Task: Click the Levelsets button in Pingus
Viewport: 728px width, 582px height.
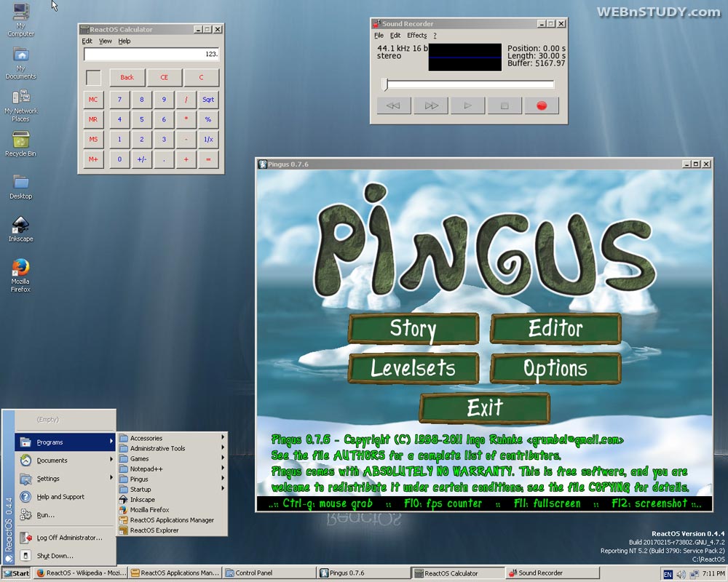Action: pos(414,368)
